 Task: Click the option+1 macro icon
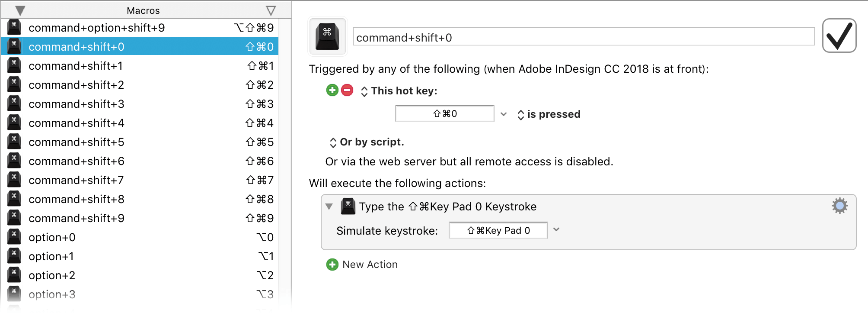[14, 256]
